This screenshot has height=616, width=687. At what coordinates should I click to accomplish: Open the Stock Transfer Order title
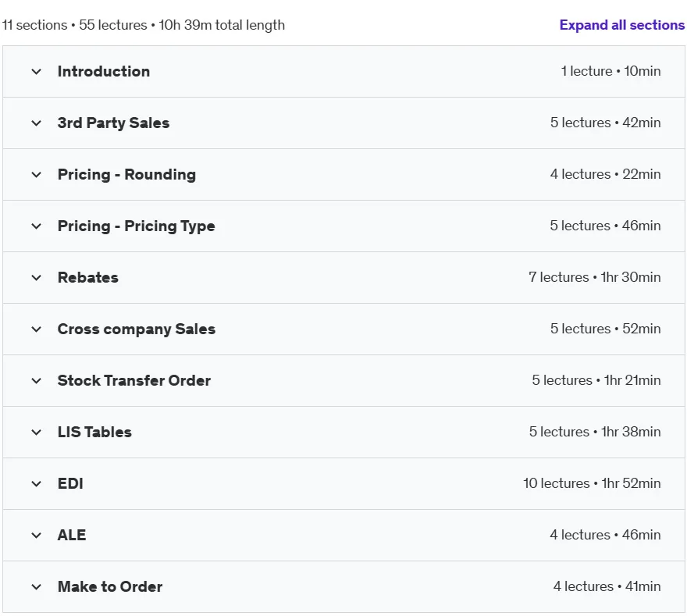coord(134,380)
